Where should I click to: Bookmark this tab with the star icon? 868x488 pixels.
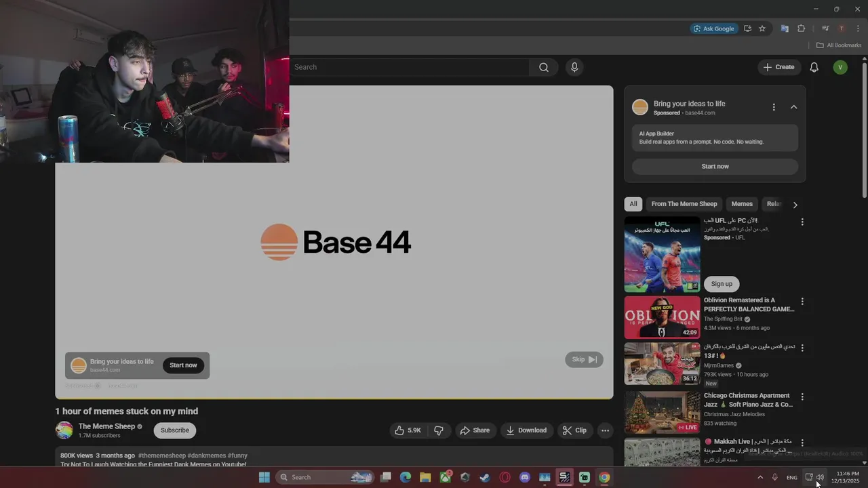tap(762, 28)
